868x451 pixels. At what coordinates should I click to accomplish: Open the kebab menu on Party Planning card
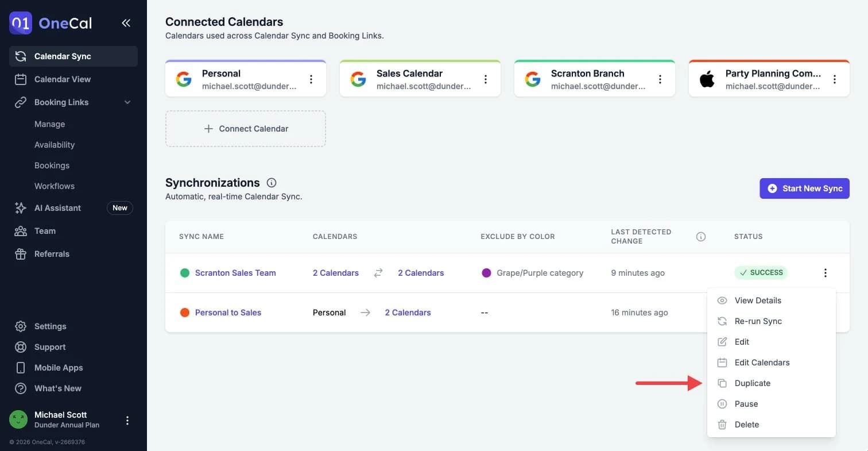pos(835,79)
